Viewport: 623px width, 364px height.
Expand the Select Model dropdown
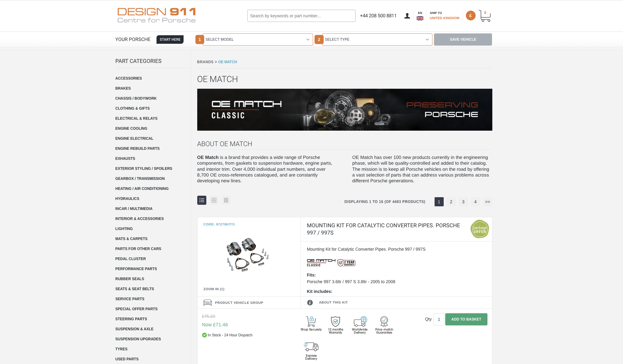coord(258,39)
